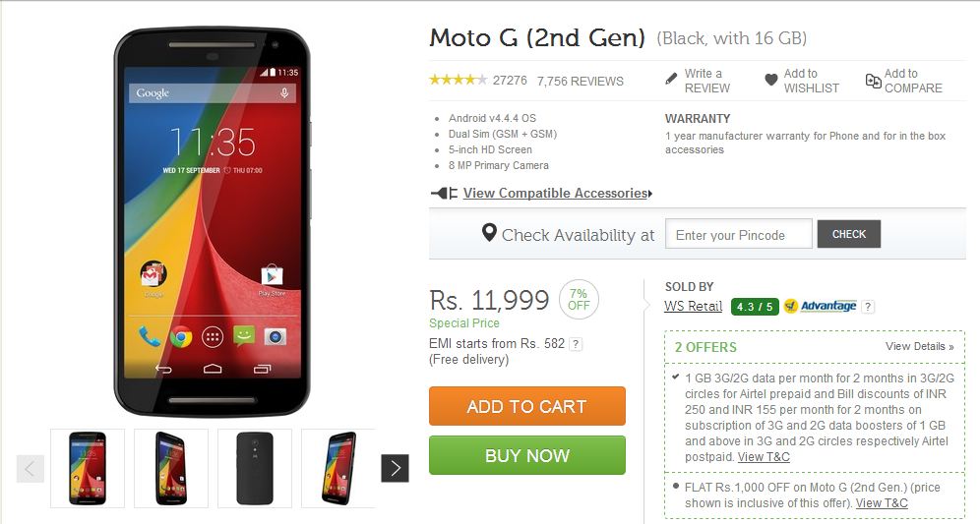Click the previous thumbnails left arrow
The width and height of the screenshot is (980, 524).
point(30,468)
